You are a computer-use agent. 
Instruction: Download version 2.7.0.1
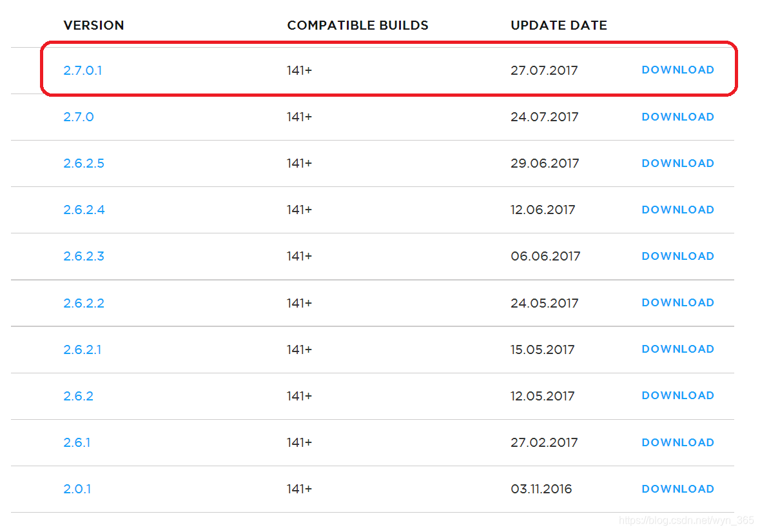click(677, 70)
